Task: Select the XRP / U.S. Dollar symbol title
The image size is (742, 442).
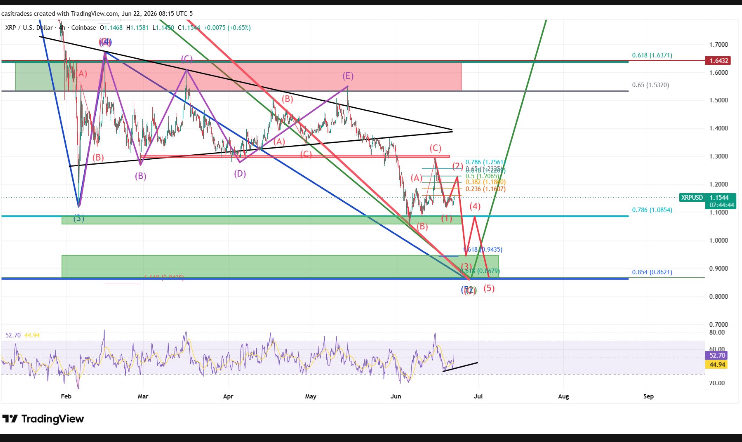Action: tap(30, 28)
